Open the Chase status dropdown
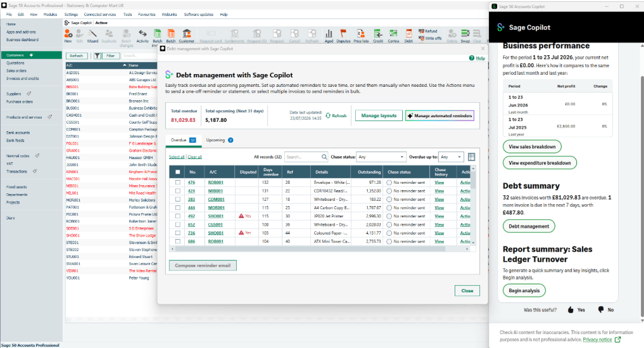Image resolution: width=644 pixels, height=348 pixels. [x=381, y=157]
